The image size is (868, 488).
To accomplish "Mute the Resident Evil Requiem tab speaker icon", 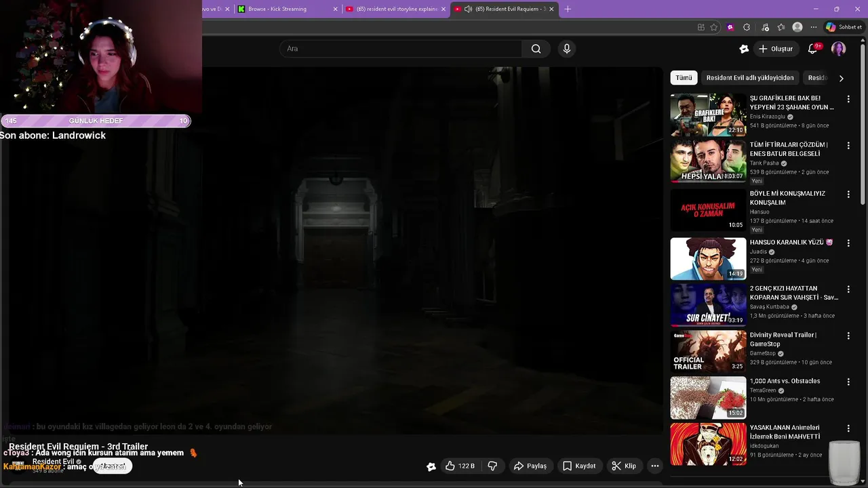I will (x=468, y=9).
